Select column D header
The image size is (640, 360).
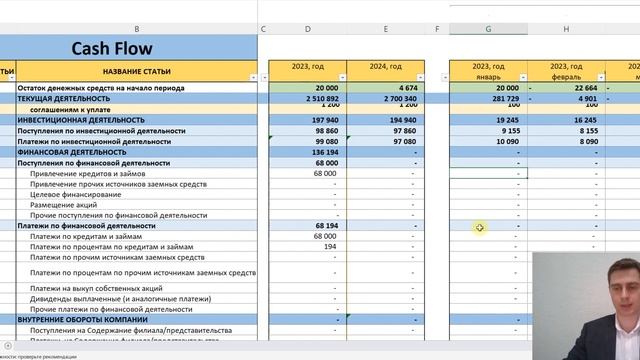point(308,29)
